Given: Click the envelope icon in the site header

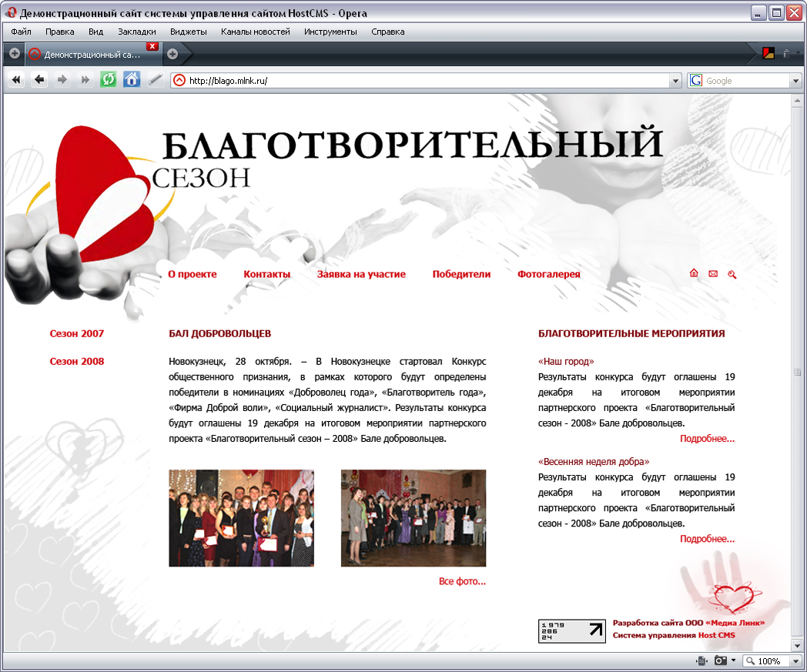Looking at the screenshot, I should coord(712,272).
